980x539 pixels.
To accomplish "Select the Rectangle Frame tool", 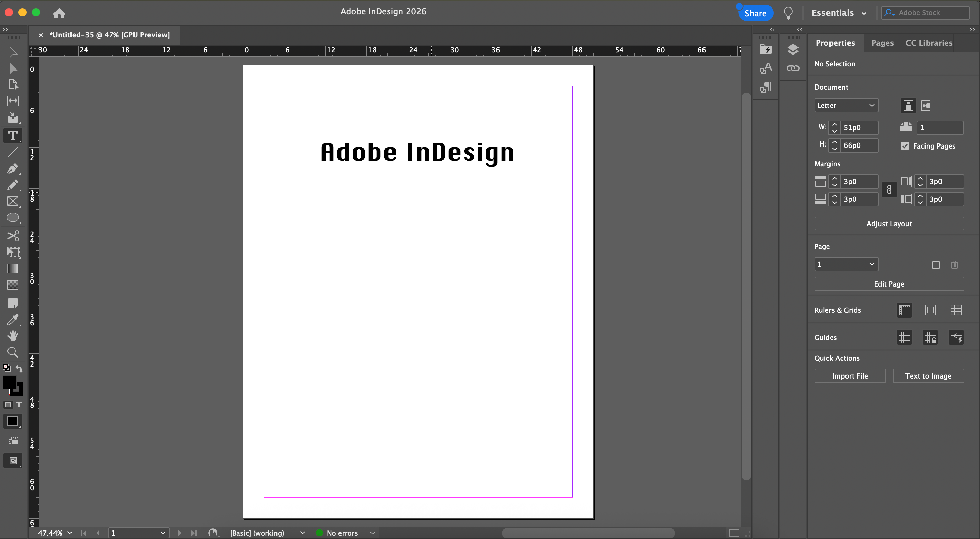I will 13,201.
